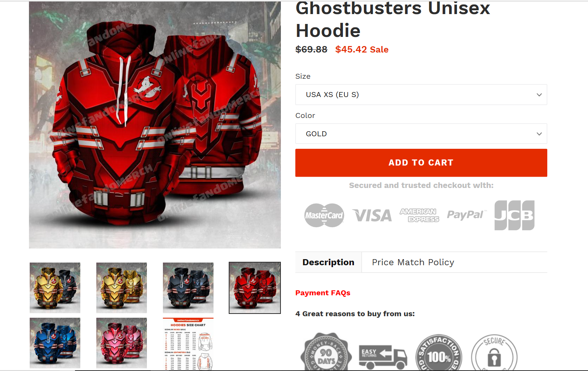Image resolution: width=588 pixels, height=371 pixels.
Task: Switch to the Description tab
Action: [x=328, y=262]
